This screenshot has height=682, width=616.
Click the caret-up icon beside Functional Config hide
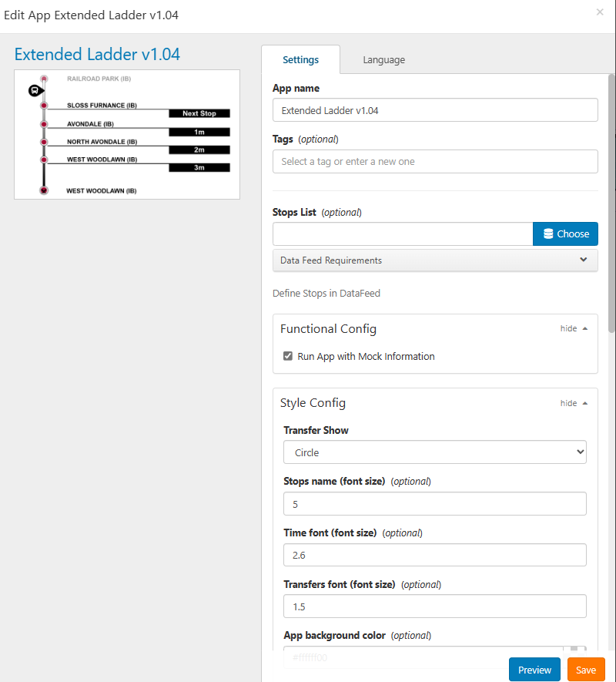(585, 329)
